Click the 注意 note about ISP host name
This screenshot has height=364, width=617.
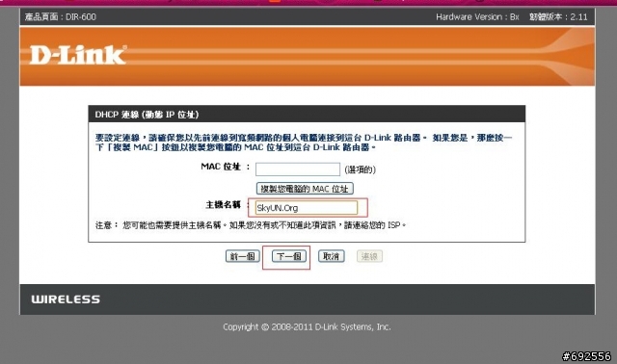click(251, 225)
